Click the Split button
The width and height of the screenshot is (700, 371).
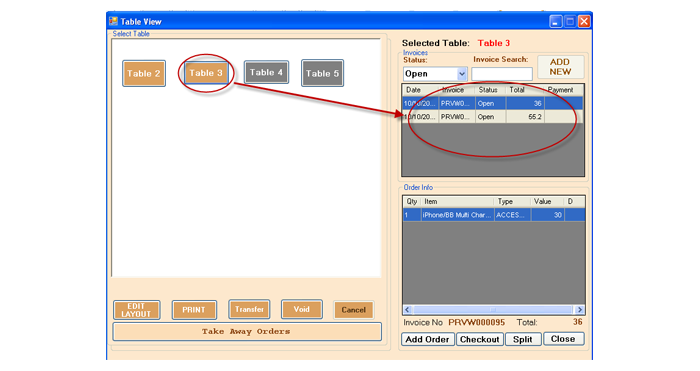(523, 339)
